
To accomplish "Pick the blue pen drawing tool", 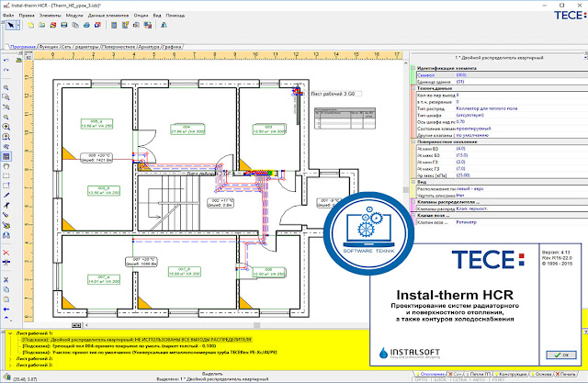I will coord(6,196).
